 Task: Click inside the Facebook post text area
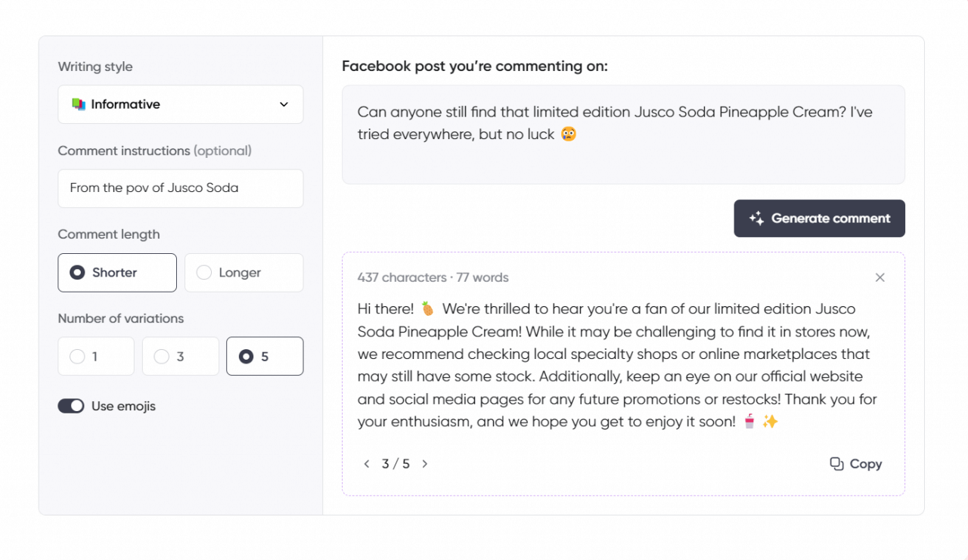(x=622, y=135)
